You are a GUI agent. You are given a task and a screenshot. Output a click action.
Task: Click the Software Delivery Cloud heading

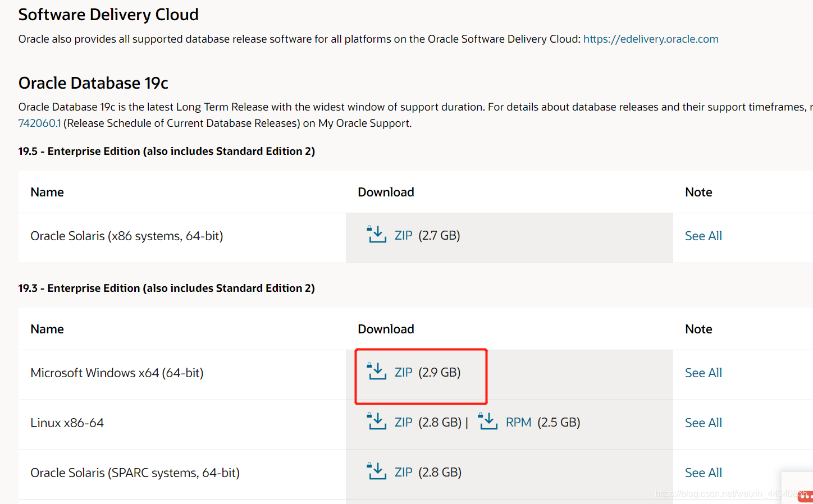(108, 15)
